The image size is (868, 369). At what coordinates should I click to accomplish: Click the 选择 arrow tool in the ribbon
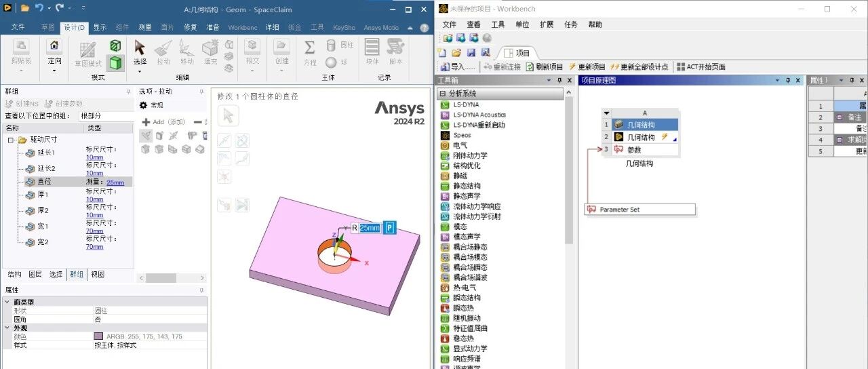[140, 47]
